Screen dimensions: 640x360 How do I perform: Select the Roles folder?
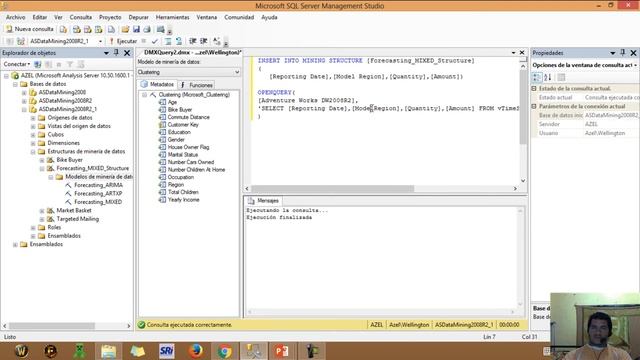54,227
